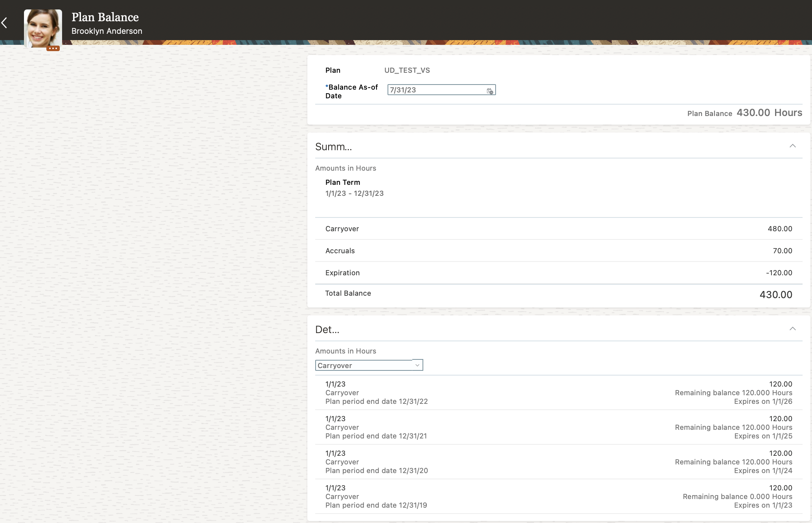Open the date picker calendar icon
This screenshot has width=812, height=523.
490,91
